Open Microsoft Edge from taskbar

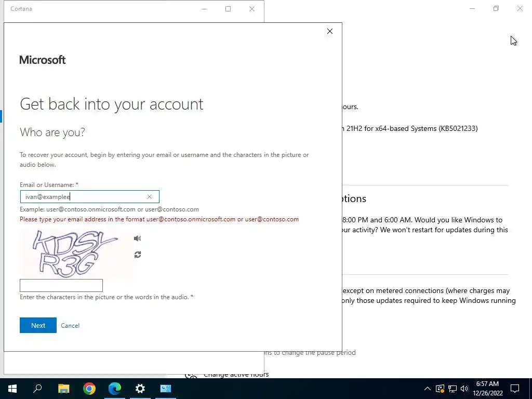pyautogui.click(x=115, y=389)
